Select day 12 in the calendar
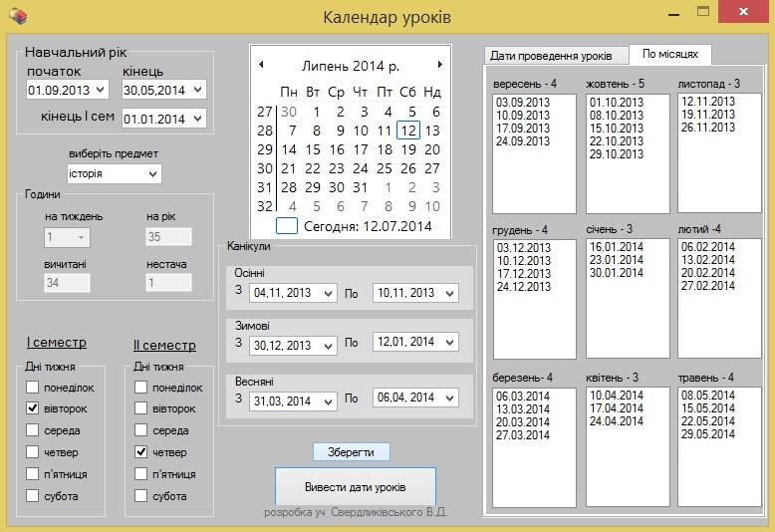 pos(407,131)
